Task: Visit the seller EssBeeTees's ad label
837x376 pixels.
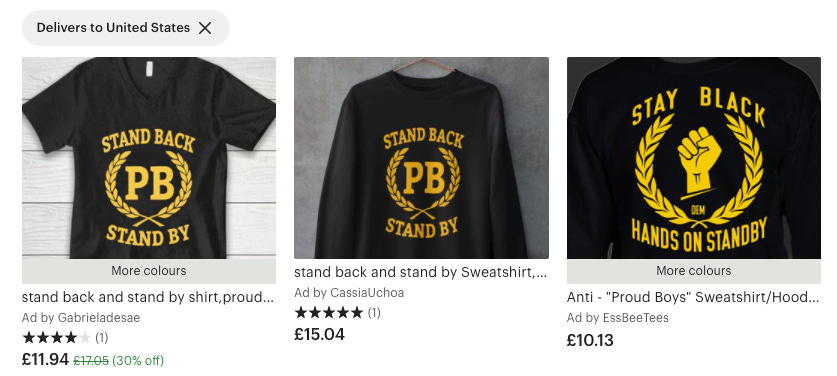Action: 618,318
